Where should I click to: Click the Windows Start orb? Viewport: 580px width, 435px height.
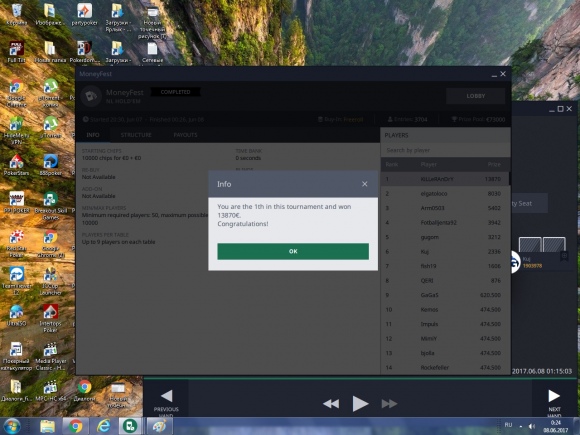pyautogui.click(x=12, y=426)
